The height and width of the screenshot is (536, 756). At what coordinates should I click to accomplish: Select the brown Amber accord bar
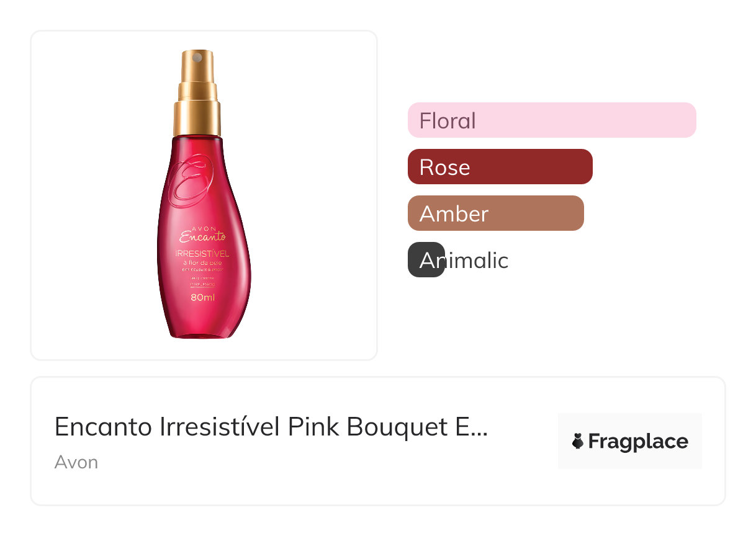point(495,213)
